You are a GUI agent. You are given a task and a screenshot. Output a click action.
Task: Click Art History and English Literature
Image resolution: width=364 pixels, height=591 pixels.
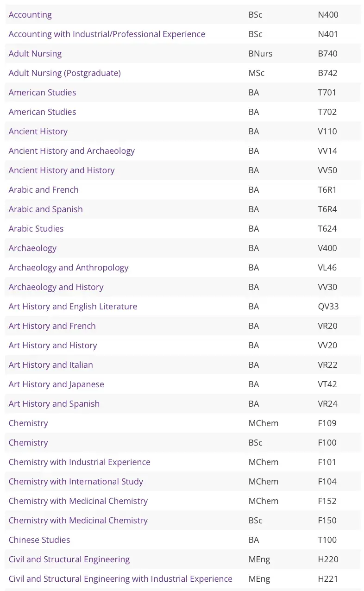(x=73, y=307)
